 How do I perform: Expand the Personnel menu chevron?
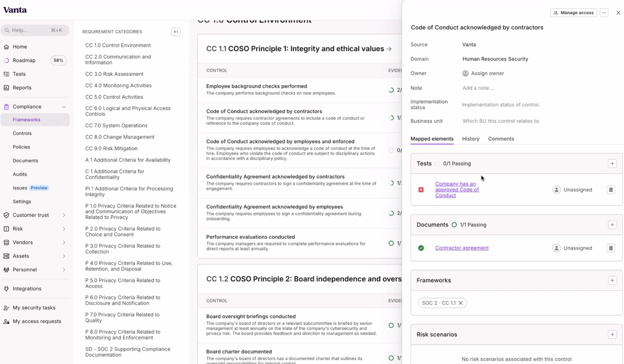point(64,270)
